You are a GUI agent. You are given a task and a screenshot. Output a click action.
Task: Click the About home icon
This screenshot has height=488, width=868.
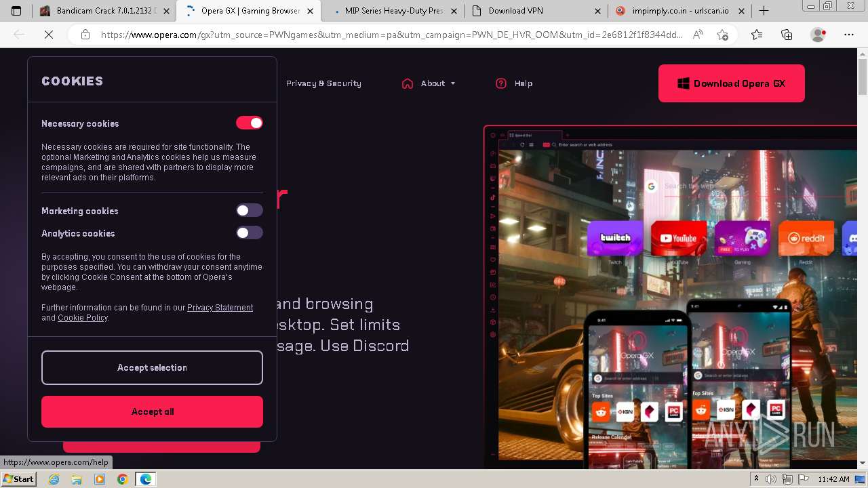click(x=408, y=83)
